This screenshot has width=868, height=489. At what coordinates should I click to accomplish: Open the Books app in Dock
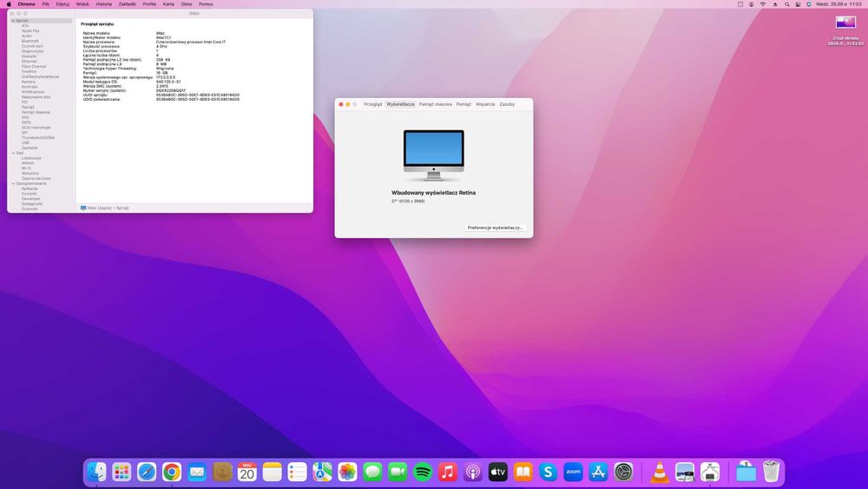tap(523, 472)
